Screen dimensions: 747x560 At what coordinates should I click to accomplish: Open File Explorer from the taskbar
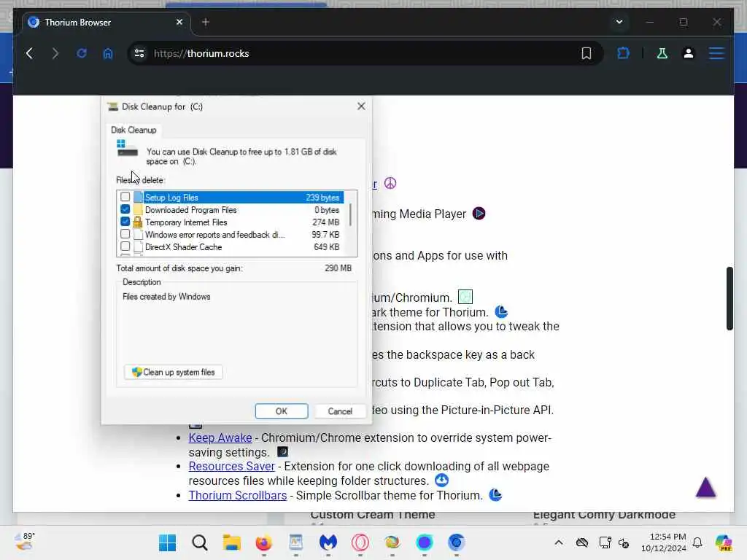[231, 542]
